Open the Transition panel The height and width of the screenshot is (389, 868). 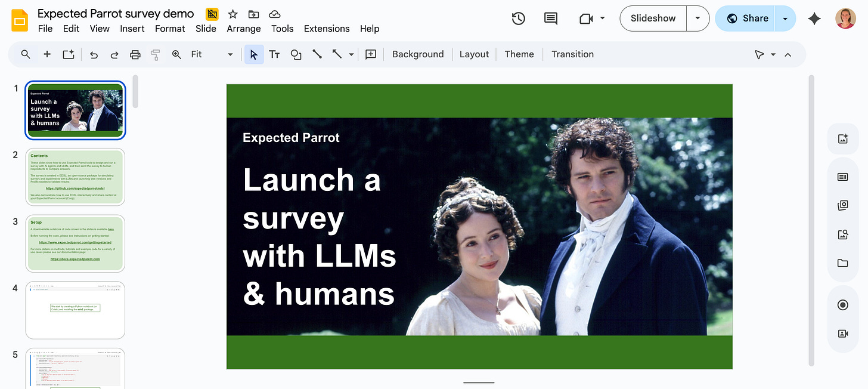(572, 54)
